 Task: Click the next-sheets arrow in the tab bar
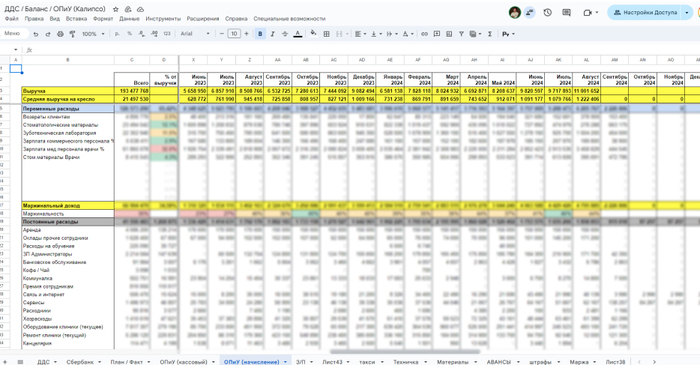click(654, 361)
